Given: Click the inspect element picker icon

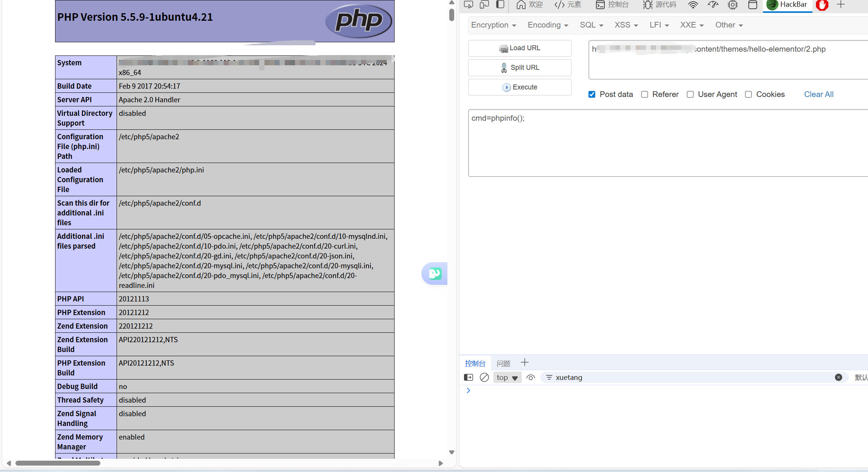Looking at the screenshot, I should click(x=469, y=5).
